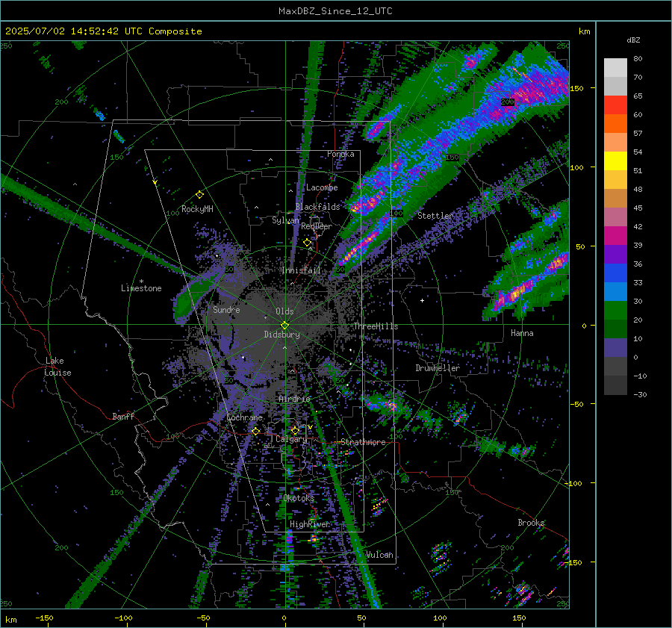Click the white plus marker west of Hanna

422,300
